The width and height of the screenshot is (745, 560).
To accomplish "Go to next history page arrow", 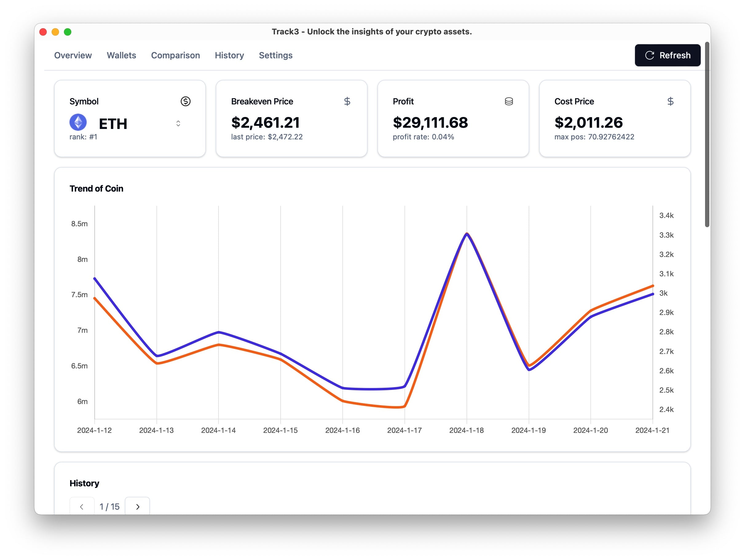I will pyautogui.click(x=137, y=507).
